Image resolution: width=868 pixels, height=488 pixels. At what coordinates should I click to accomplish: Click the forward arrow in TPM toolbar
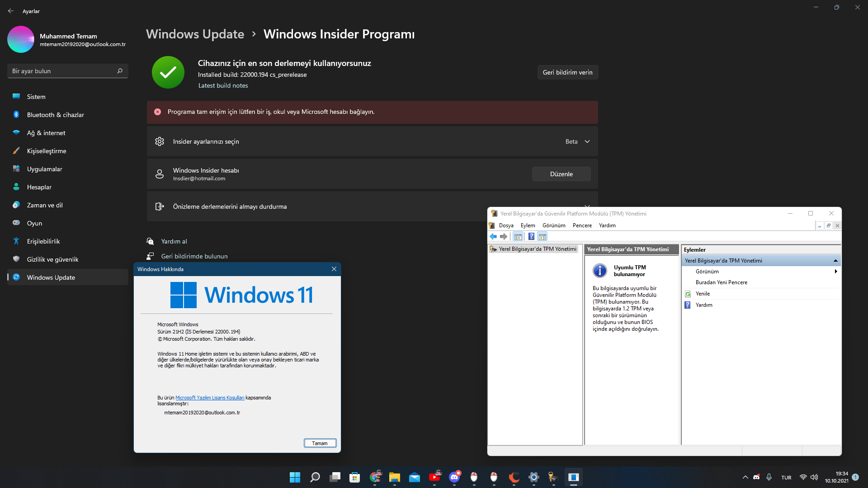click(x=504, y=236)
